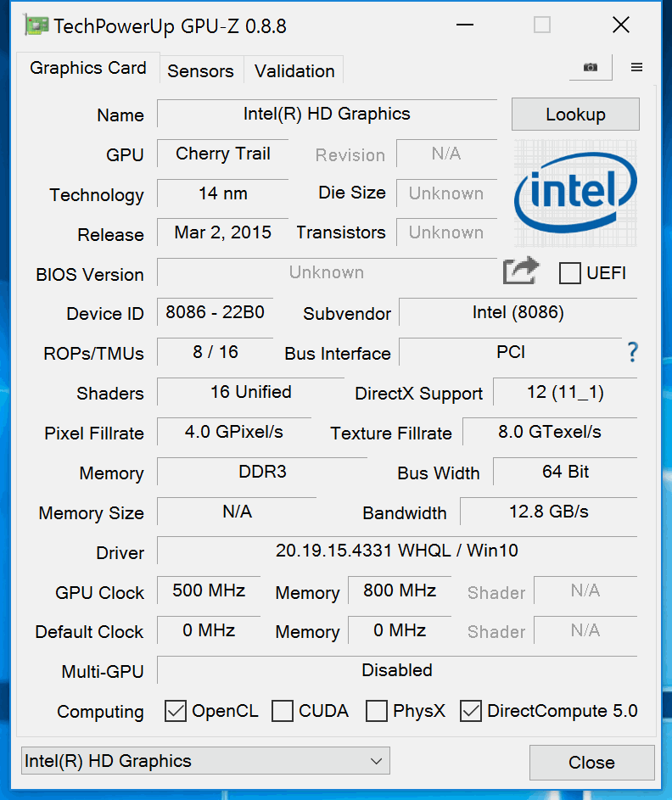Open the Validation tab
672x800 pixels.
294,71
